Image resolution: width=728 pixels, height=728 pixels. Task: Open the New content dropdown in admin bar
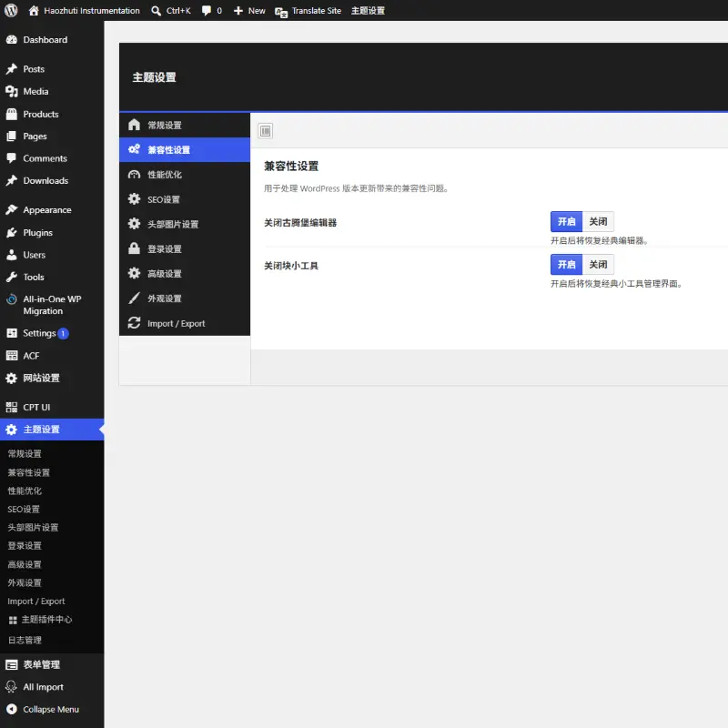click(x=249, y=11)
